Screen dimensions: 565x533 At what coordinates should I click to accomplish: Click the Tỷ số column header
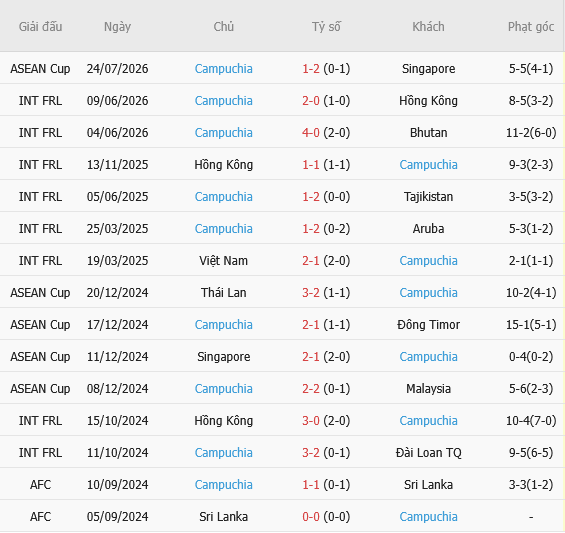click(326, 27)
